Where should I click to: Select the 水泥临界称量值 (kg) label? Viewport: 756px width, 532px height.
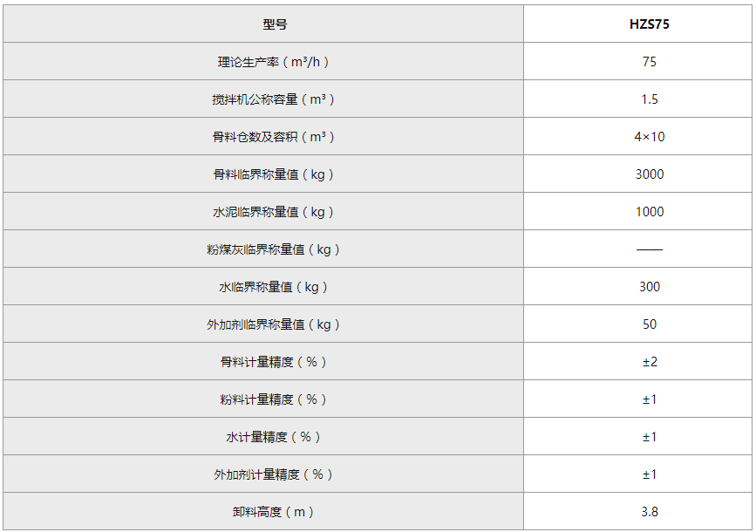pos(274,212)
